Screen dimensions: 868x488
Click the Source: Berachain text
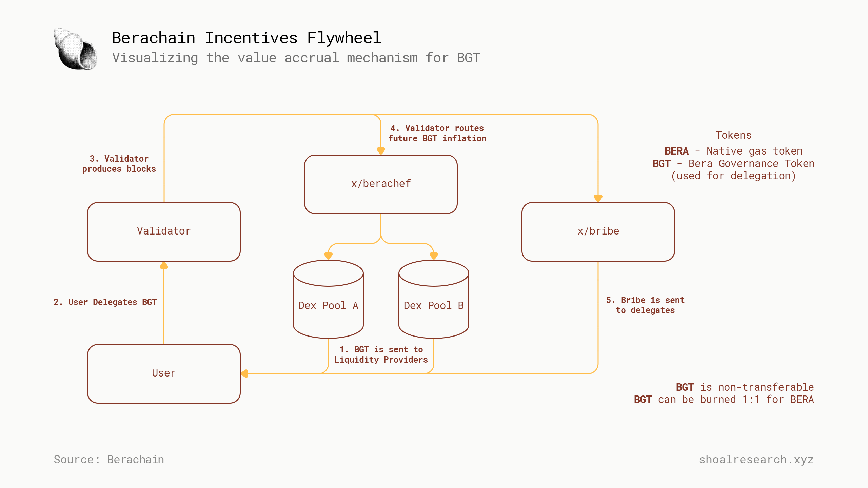point(109,460)
